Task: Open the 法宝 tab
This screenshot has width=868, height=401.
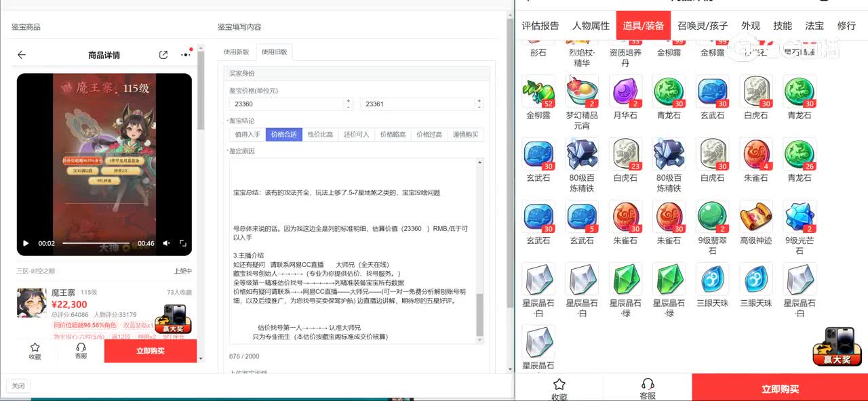Action: click(814, 26)
